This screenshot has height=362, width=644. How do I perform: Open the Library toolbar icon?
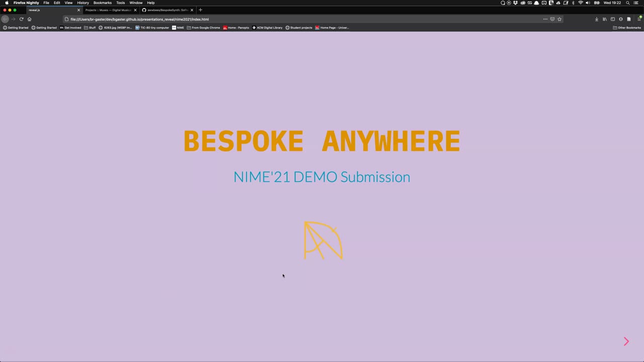click(x=605, y=19)
